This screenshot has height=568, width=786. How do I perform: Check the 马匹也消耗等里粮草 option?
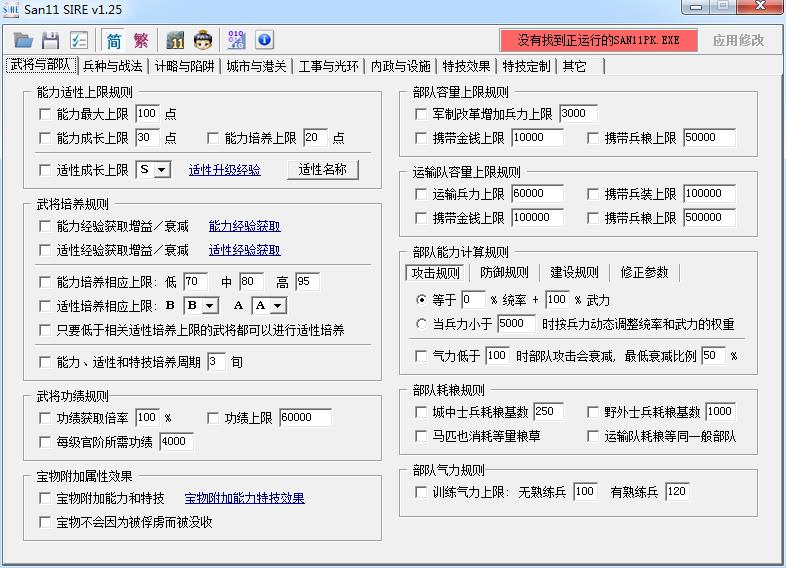click(421, 436)
